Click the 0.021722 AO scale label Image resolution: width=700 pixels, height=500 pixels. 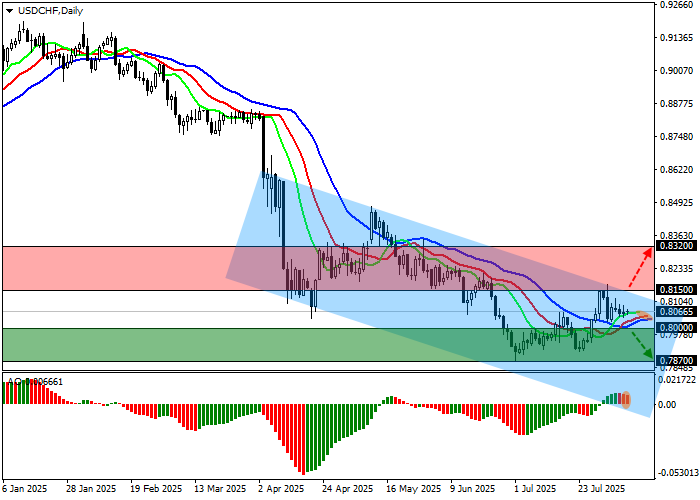point(677,379)
